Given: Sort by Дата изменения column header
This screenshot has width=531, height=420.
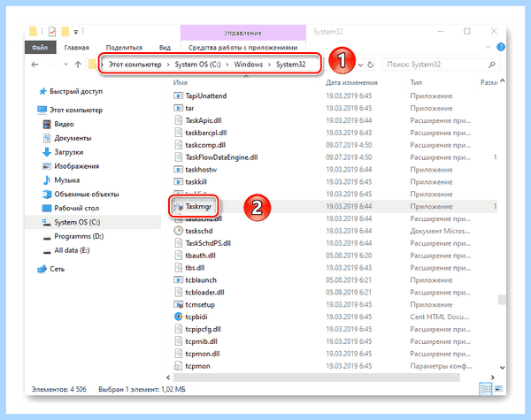Looking at the screenshot, I should click(x=351, y=82).
